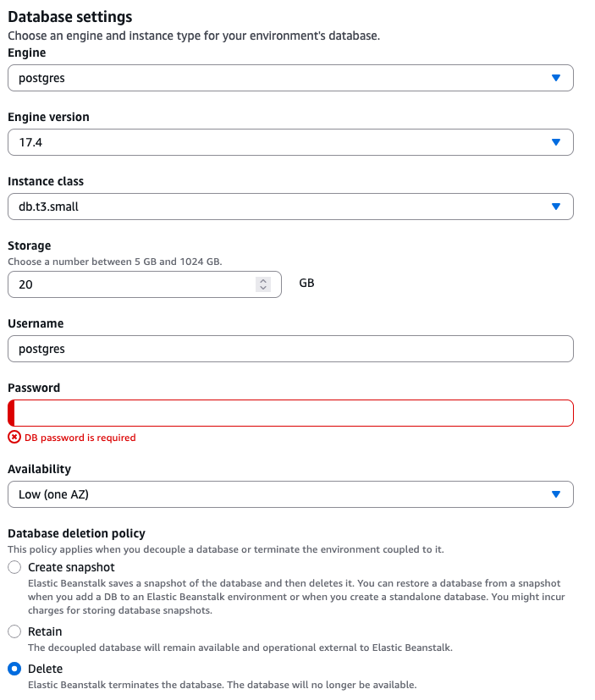Expand the Availability dropdown
This screenshot has height=700, width=595.
279,494
